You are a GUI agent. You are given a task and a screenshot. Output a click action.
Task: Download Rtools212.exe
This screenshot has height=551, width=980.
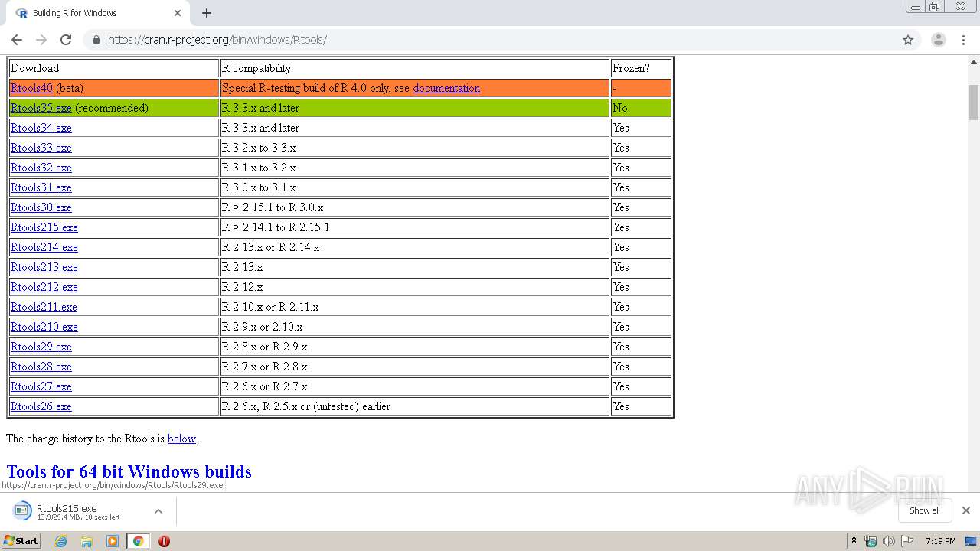44,287
